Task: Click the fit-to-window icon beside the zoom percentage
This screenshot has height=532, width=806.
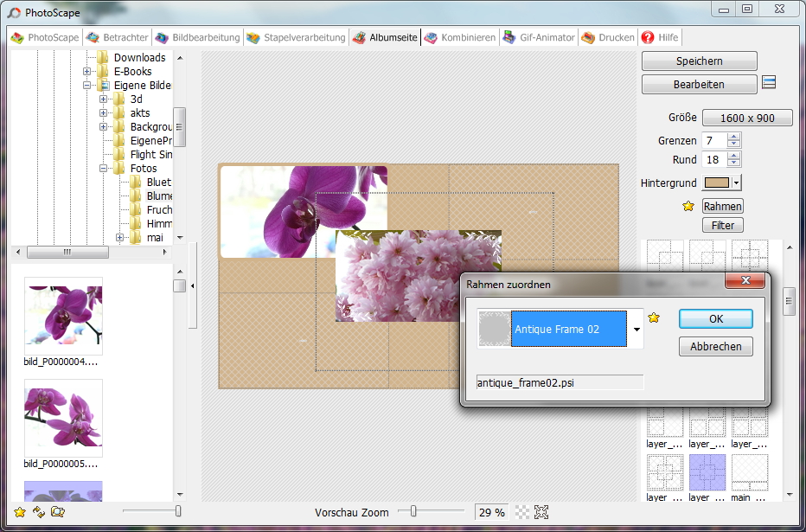Action: click(541, 512)
